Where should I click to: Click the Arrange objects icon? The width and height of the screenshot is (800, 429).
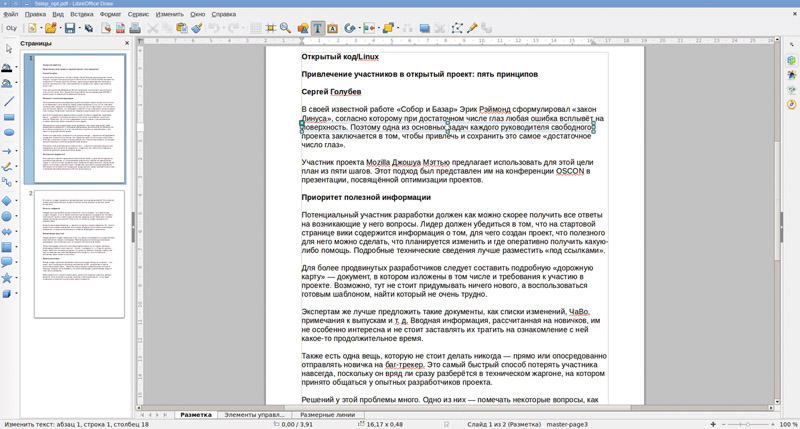click(388, 28)
